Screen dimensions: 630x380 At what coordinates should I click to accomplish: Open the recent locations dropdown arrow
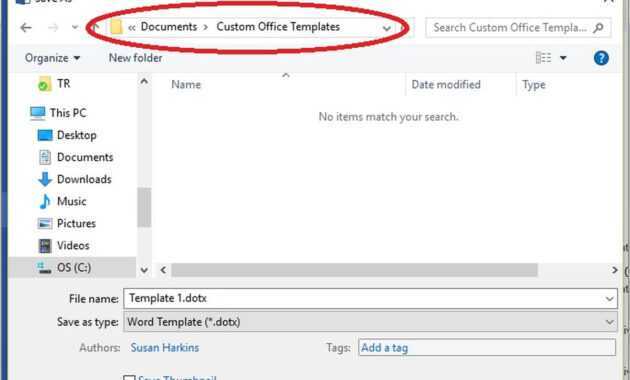[75, 28]
